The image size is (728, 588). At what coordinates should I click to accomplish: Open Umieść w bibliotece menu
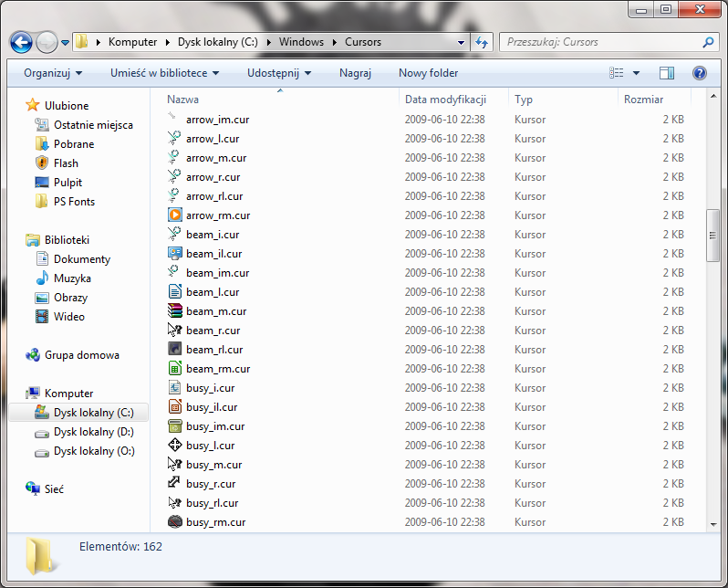pyautogui.click(x=164, y=73)
